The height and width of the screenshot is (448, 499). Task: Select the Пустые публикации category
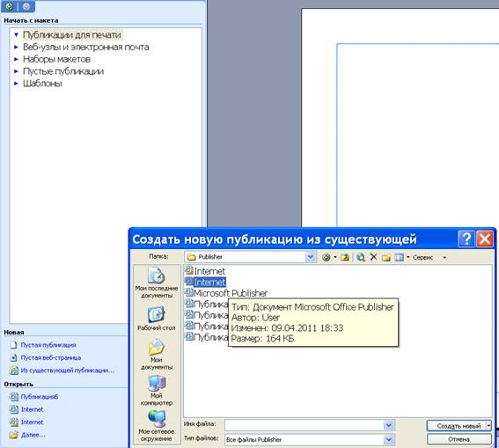click(x=63, y=71)
